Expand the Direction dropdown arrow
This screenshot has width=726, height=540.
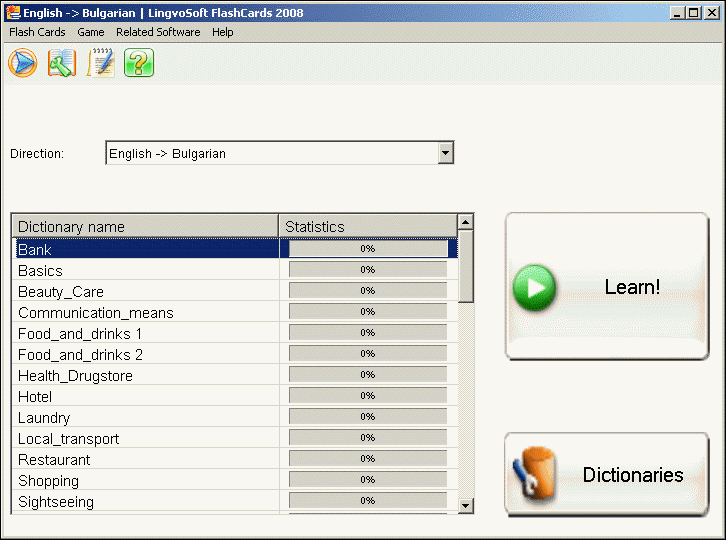click(445, 153)
